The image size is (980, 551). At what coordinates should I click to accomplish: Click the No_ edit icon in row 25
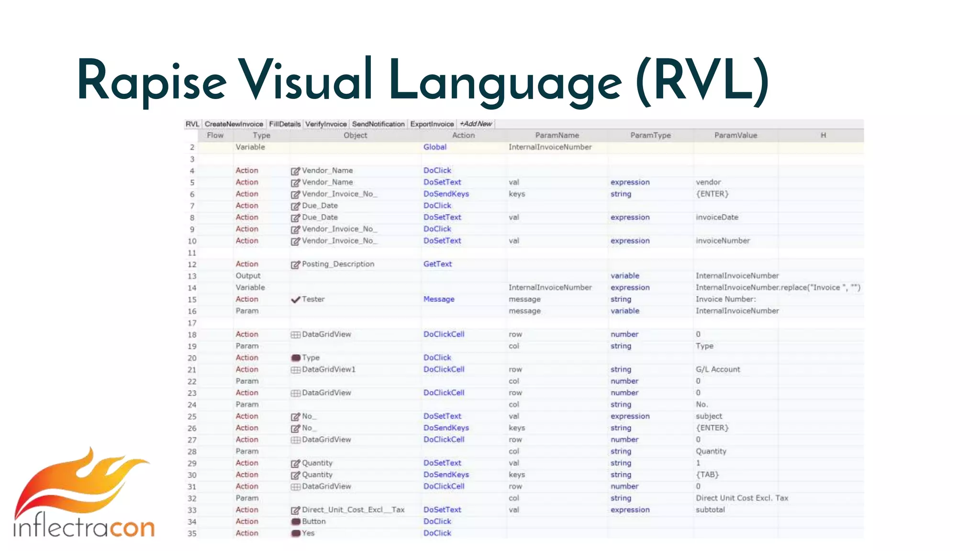pyautogui.click(x=296, y=417)
